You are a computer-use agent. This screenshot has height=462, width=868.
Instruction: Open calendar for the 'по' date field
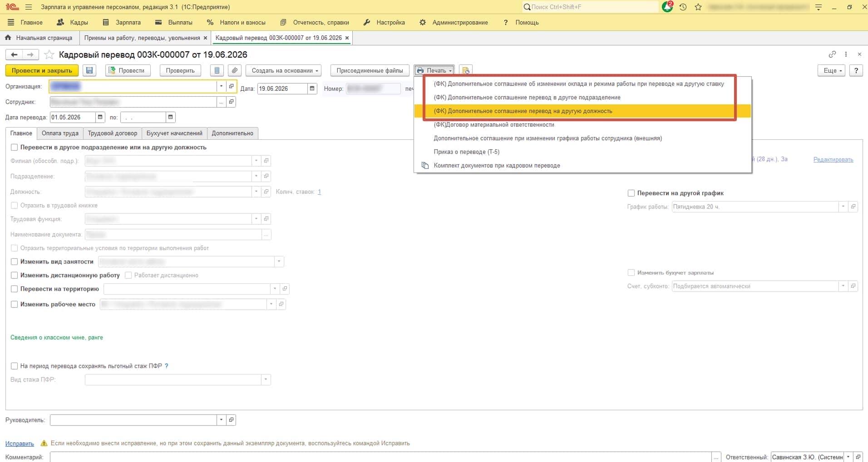170,117
